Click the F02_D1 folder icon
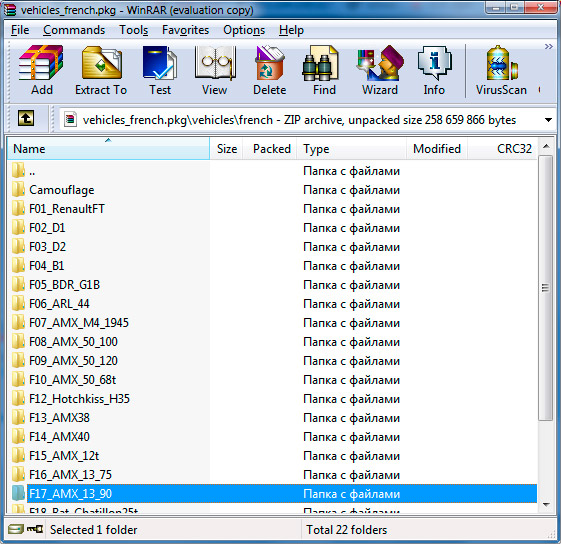The height and width of the screenshot is (544, 561). pyautogui.click(x=18, y=228)
